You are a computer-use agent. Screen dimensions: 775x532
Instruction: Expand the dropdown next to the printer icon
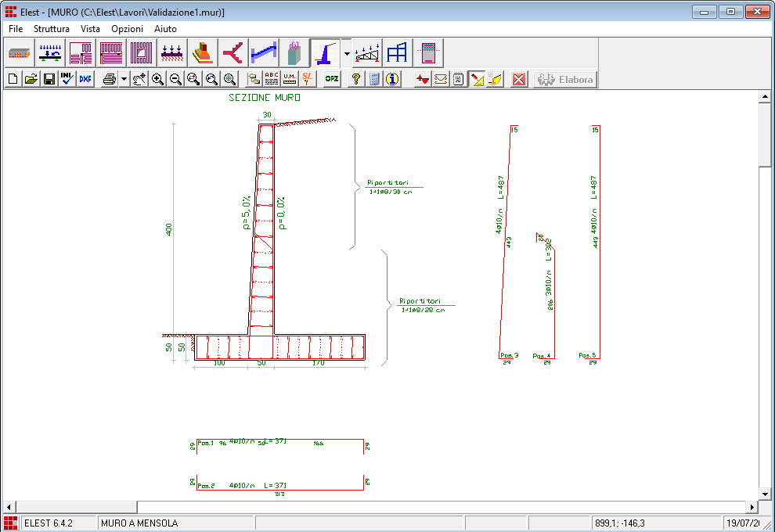(x=124, y=79)
